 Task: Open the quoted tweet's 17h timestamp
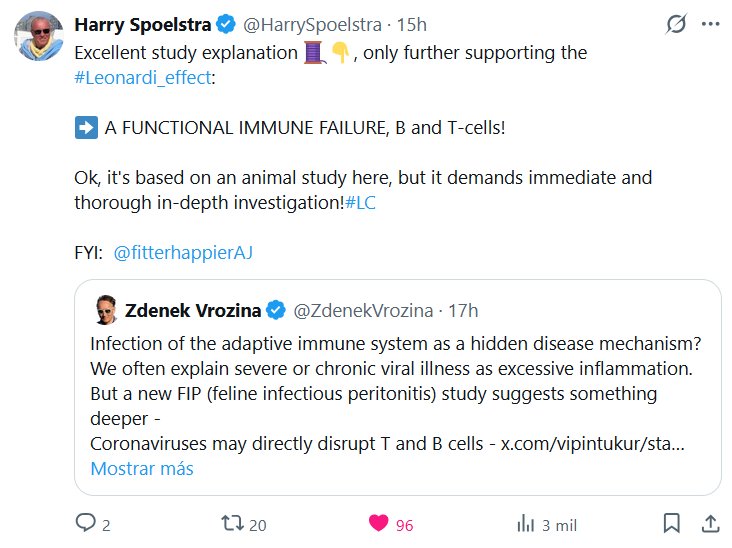click(x=463, y=311)
